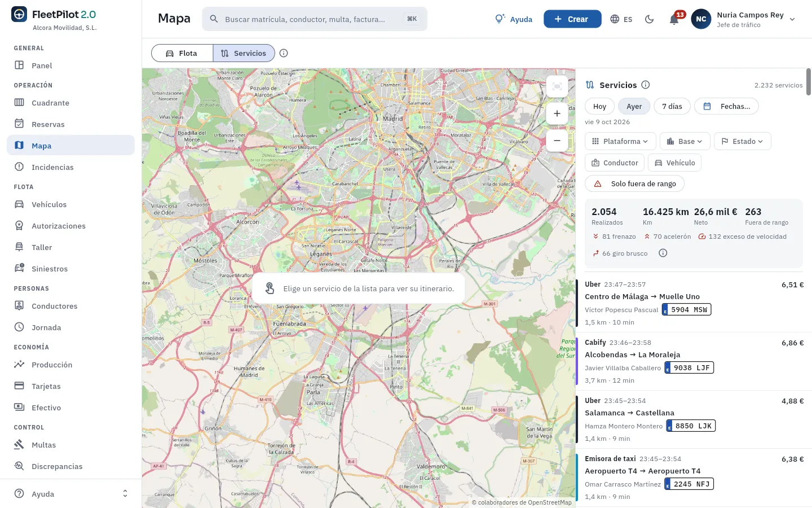Expand the Ayuda menu at sidebar bottom
The height and width of the screenshot is (508, 812).
(x=71, y=494)
